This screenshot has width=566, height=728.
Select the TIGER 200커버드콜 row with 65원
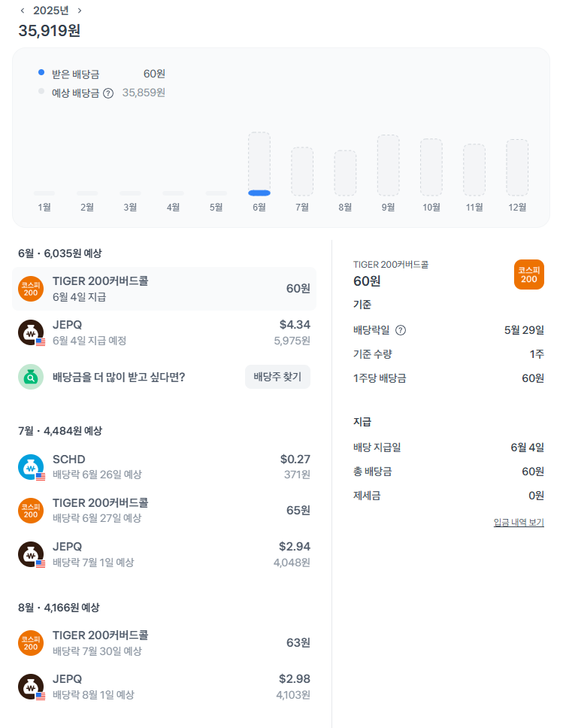pyautogui.click(x=164, y=510)
